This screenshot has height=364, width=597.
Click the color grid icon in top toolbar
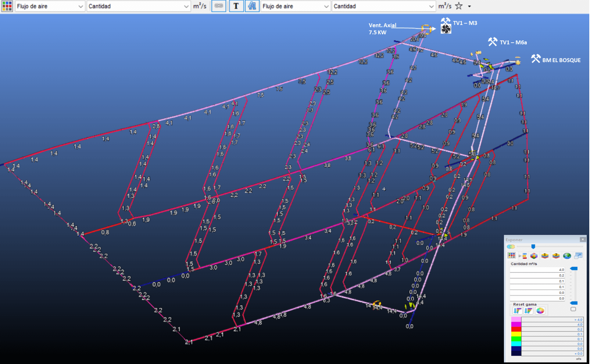coord(7,6)
